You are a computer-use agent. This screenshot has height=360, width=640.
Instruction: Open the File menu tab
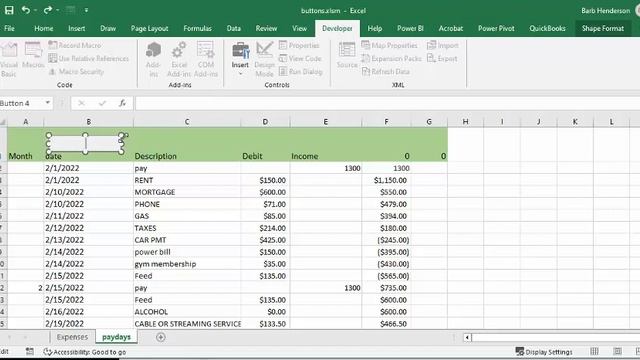[9, 28]
